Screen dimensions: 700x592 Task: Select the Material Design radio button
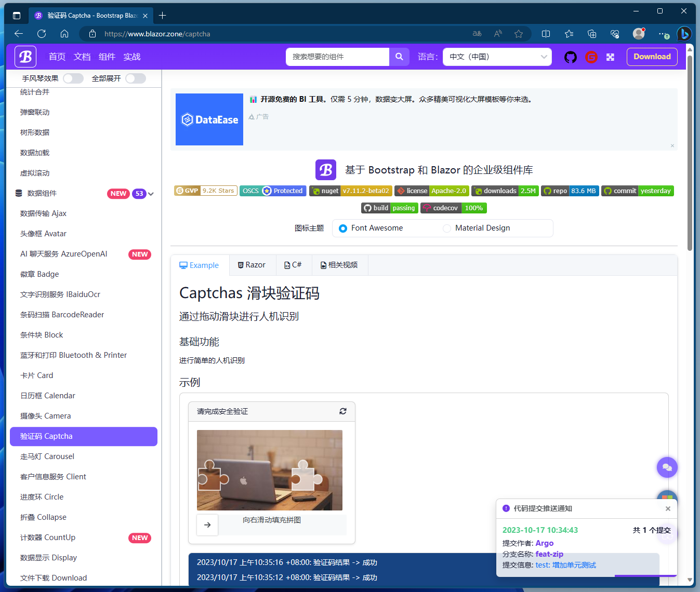[447, 228]
